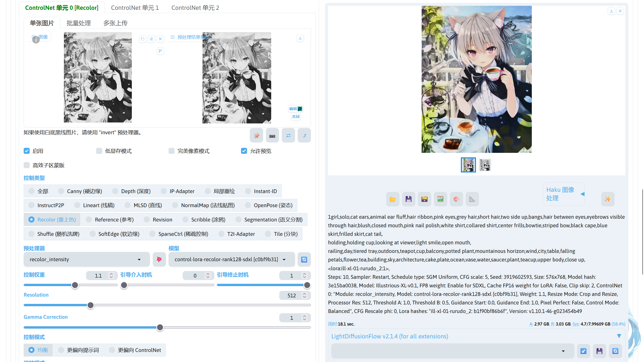Image resolution: width=644 pixels, height=362 pixels.
Task: Click the sparkles icon near Haku 图像处理
Action: coord(608,199)
